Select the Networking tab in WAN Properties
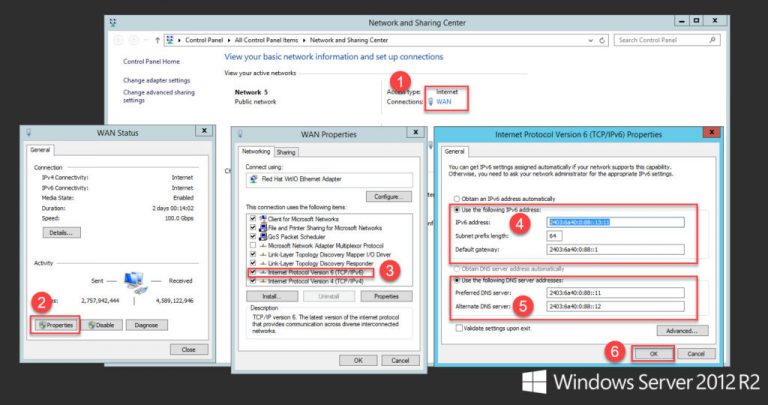 (x=255, y=152)
